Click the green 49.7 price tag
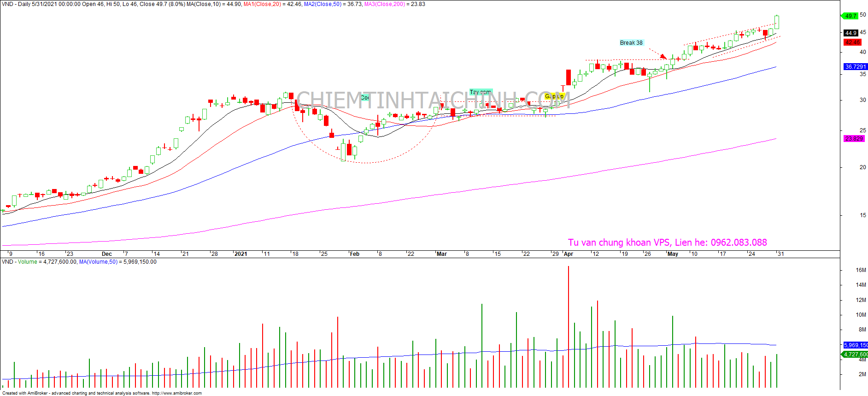This screenshot has width=868, height=396. [x=850, y=16]
